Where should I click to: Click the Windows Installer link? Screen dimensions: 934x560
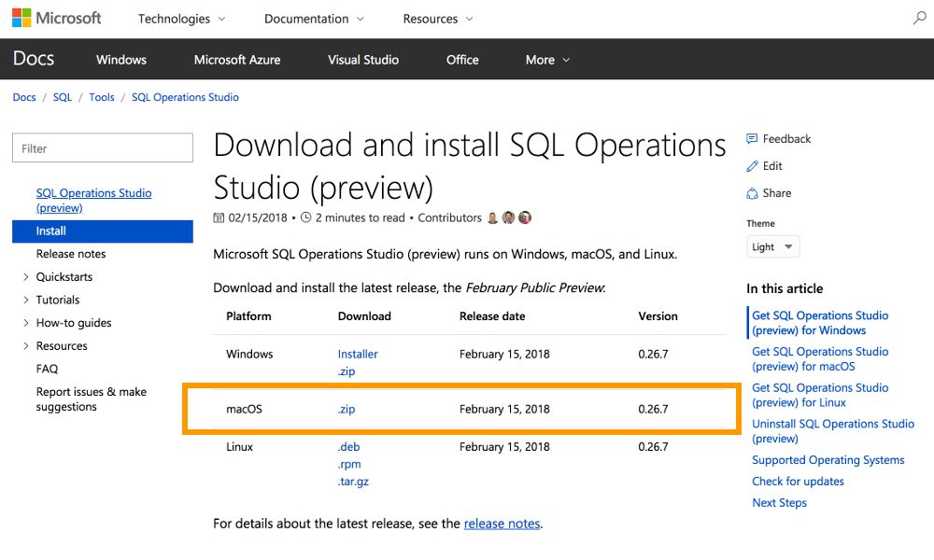(358, 354)
